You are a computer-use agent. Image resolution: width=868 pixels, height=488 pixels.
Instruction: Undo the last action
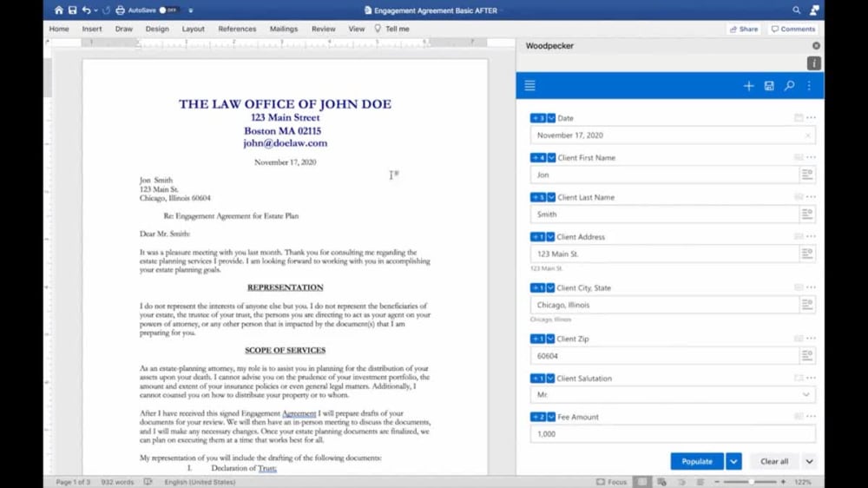coord(86,10)
